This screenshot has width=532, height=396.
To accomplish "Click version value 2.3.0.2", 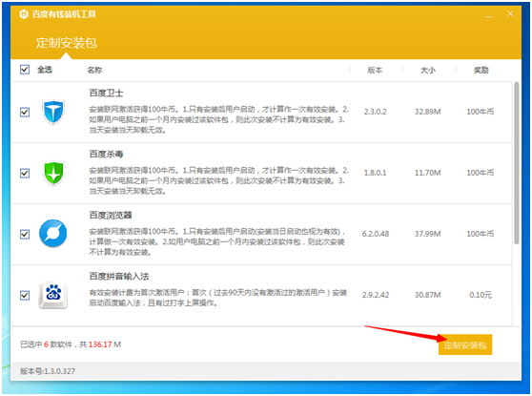I will point(375,112).
